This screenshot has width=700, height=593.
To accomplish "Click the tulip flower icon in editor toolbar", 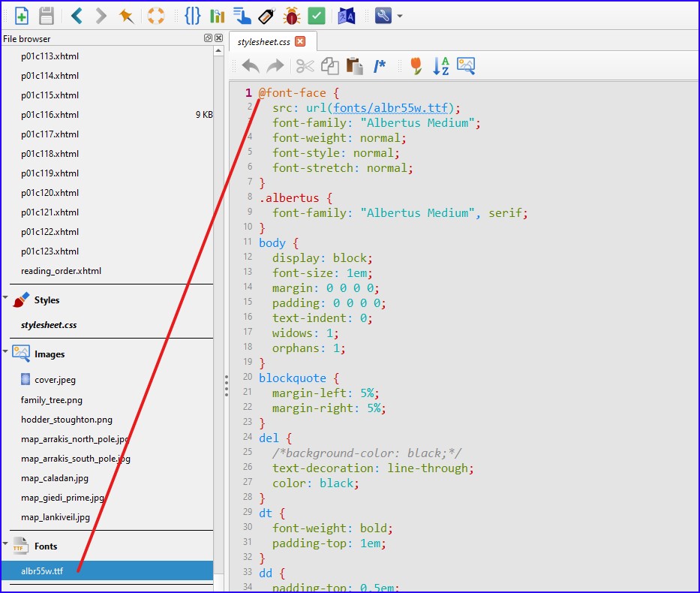I will pos(416,66).
